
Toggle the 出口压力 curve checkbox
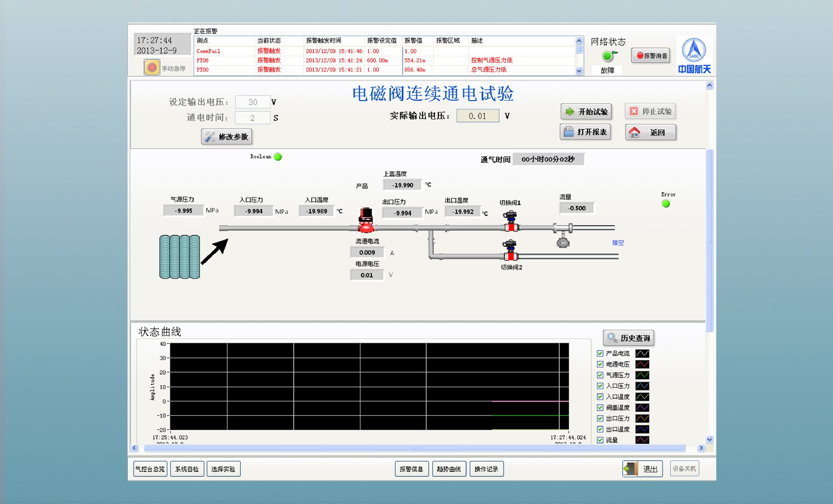(600, 419)
